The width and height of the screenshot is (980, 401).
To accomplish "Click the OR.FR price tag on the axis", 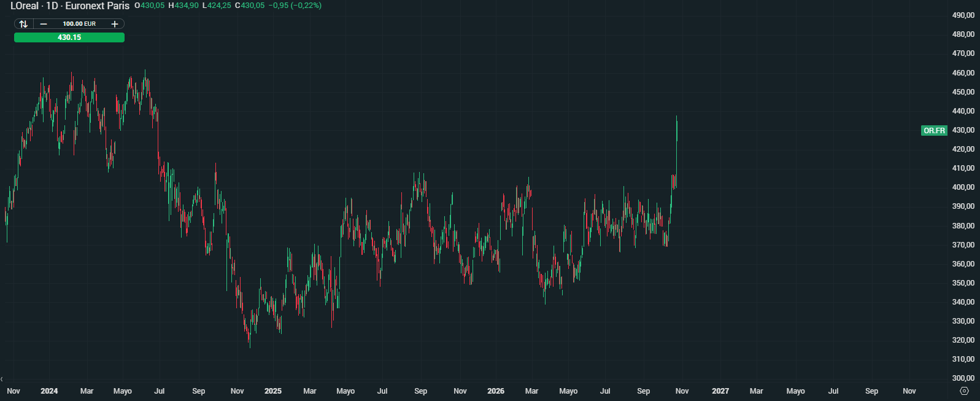I will pos(934,131).
